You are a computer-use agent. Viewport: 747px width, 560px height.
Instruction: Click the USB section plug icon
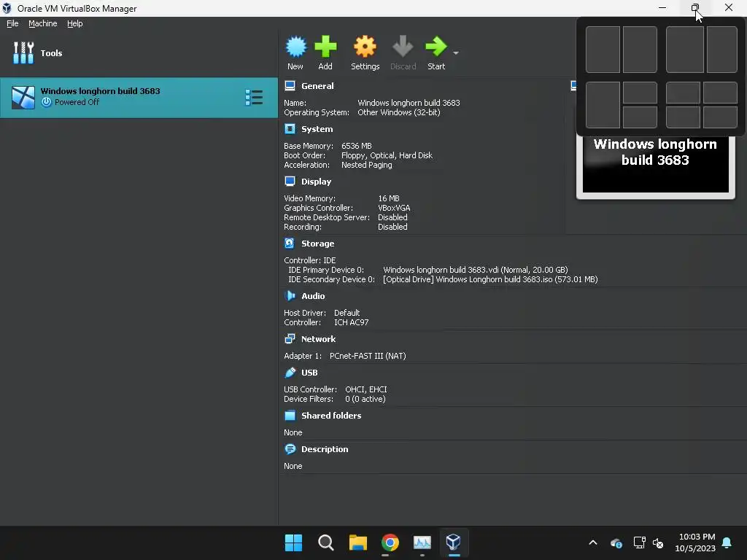click(x=290, y=372)
